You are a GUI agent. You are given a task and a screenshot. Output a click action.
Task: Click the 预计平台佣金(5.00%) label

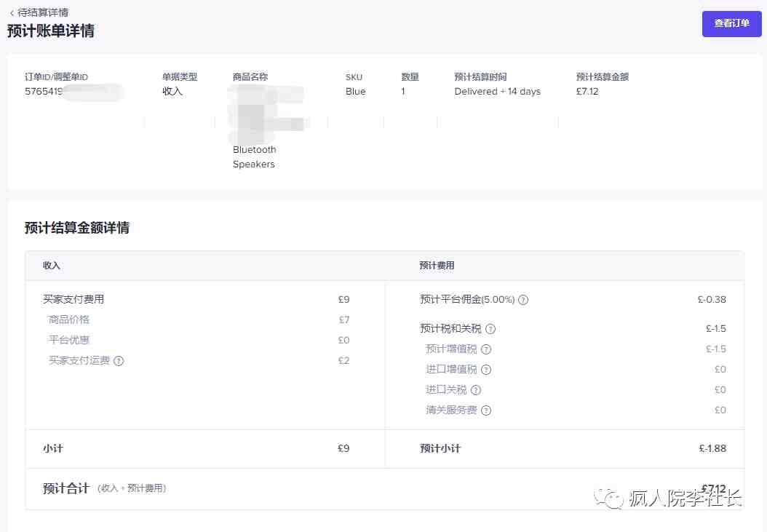467,300
